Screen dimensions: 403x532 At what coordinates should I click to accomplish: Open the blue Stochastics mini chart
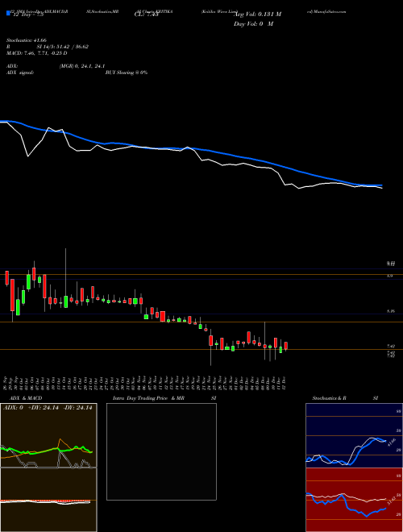coord(354,435)
